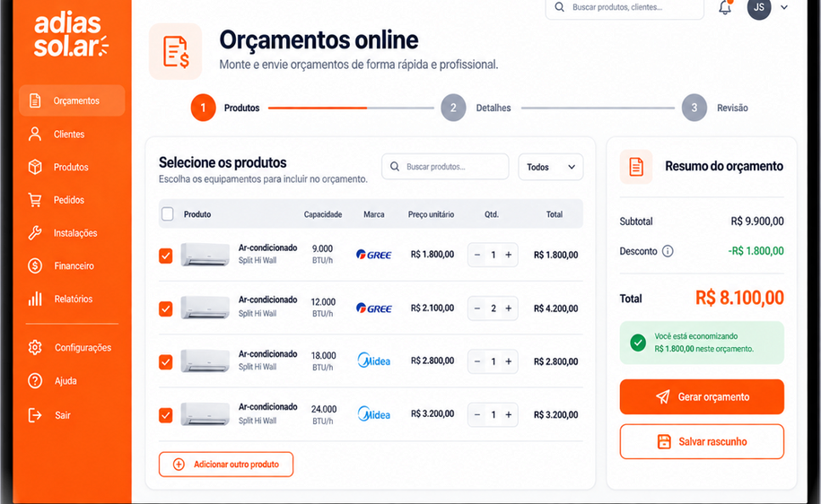Click the Gree logo in 9.000 BTU/h row
This screenshot has width=821, height=504.
374,255
